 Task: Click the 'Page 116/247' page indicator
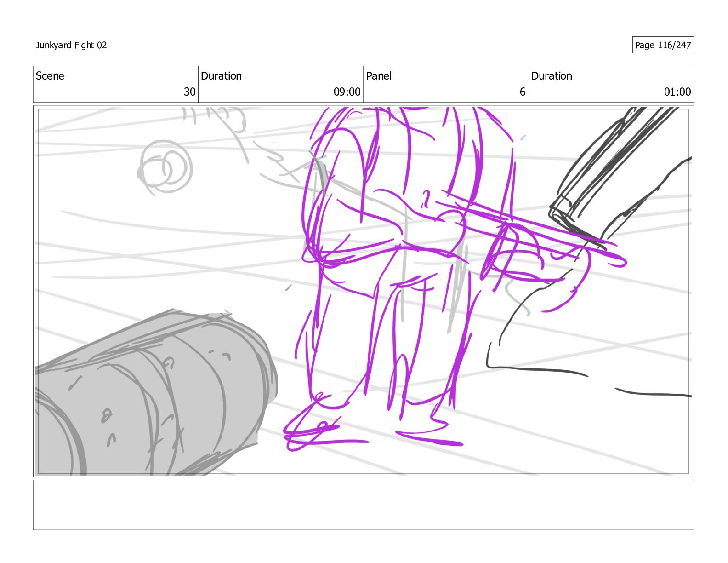click(663, 45)
